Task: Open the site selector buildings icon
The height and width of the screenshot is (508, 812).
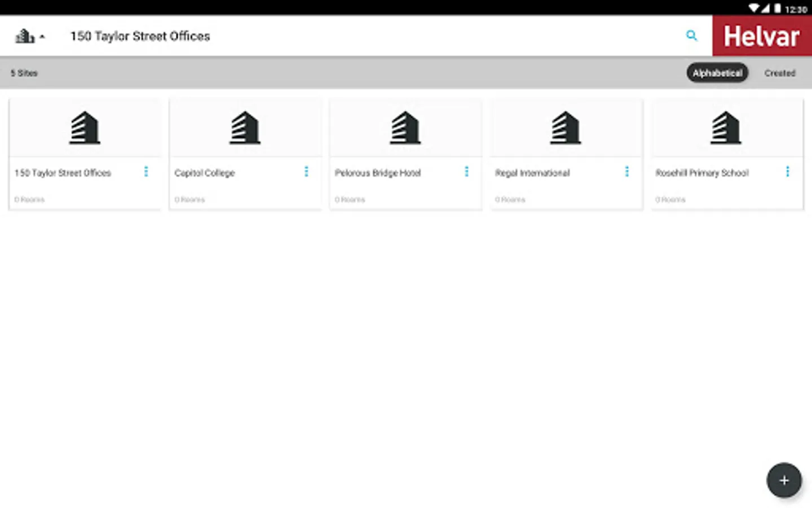Action: pyautogui.click(x=24, y=36)
